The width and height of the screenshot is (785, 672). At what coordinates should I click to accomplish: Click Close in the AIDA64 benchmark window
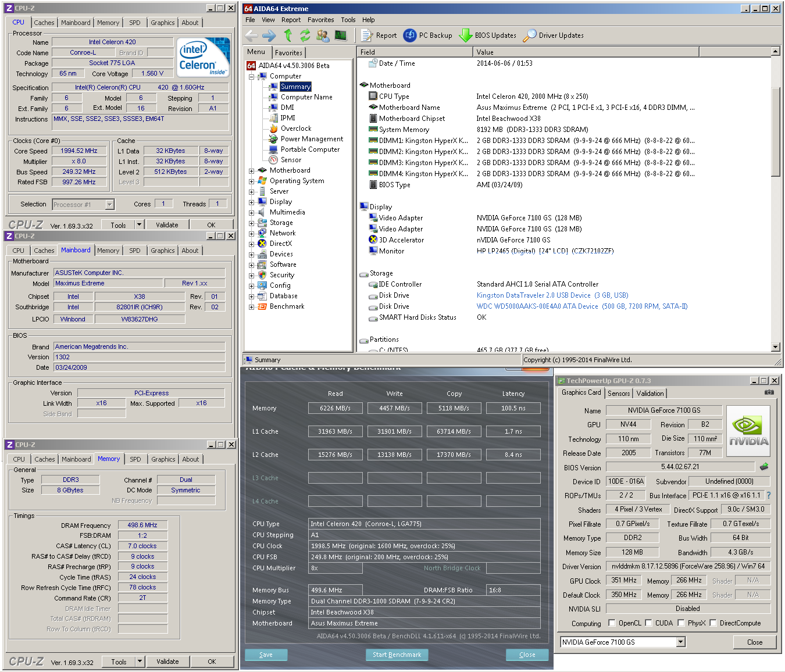coord(527,655)
